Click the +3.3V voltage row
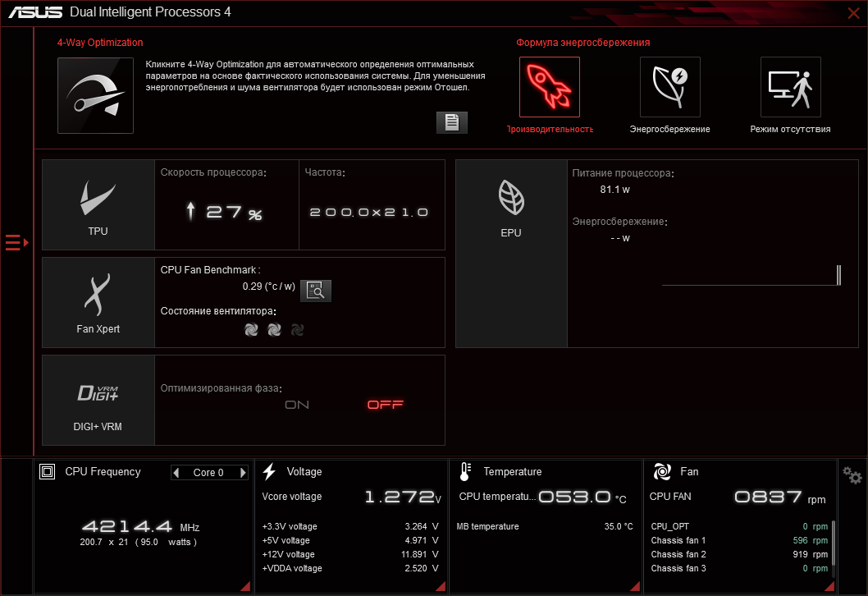The width and height of the screenshot is (868, 596). [350, 526]
